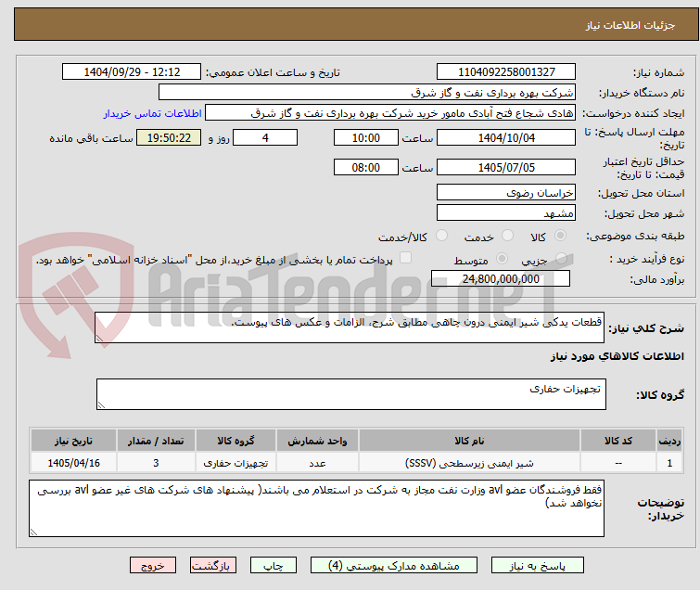Click the need date cell 1405/04/16

coord(73,463)
